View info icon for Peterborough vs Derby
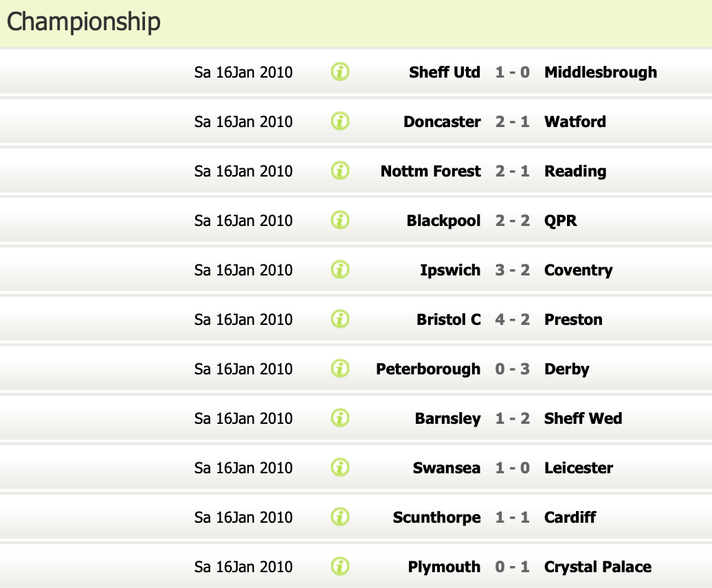Viewport: 712px width, 588px height. 340,368
